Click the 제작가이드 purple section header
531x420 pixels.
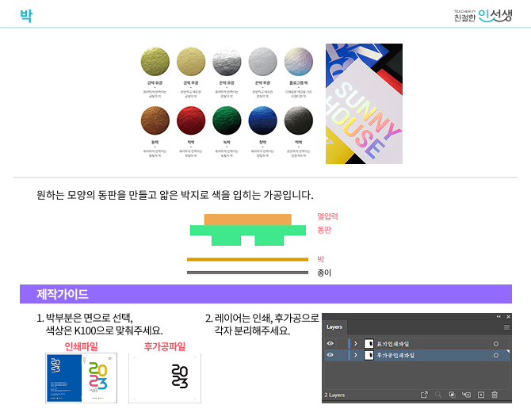tap(265, 294)
